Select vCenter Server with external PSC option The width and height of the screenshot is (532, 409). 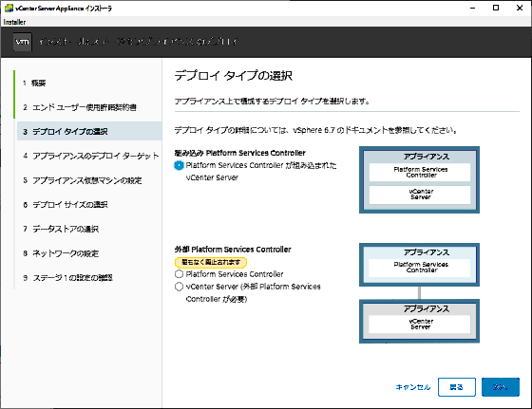(x=179, y=287)
